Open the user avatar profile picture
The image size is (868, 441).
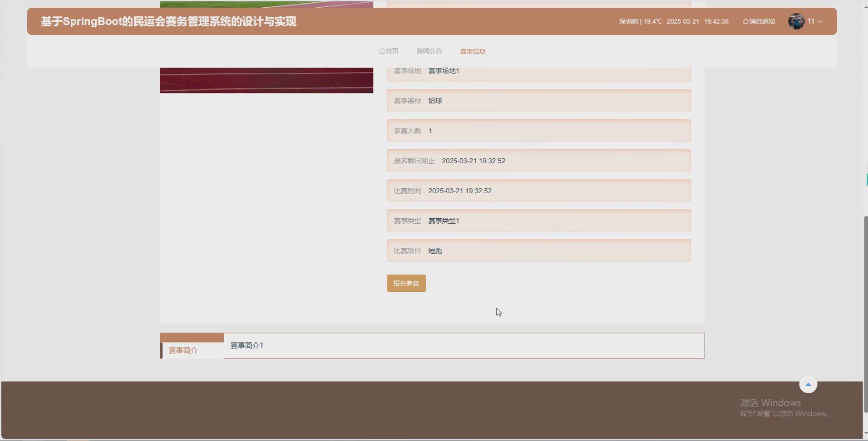796,21
